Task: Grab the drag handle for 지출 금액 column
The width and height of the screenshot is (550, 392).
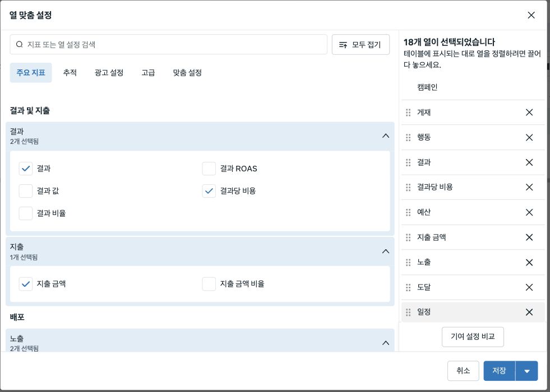Action: 408,237
